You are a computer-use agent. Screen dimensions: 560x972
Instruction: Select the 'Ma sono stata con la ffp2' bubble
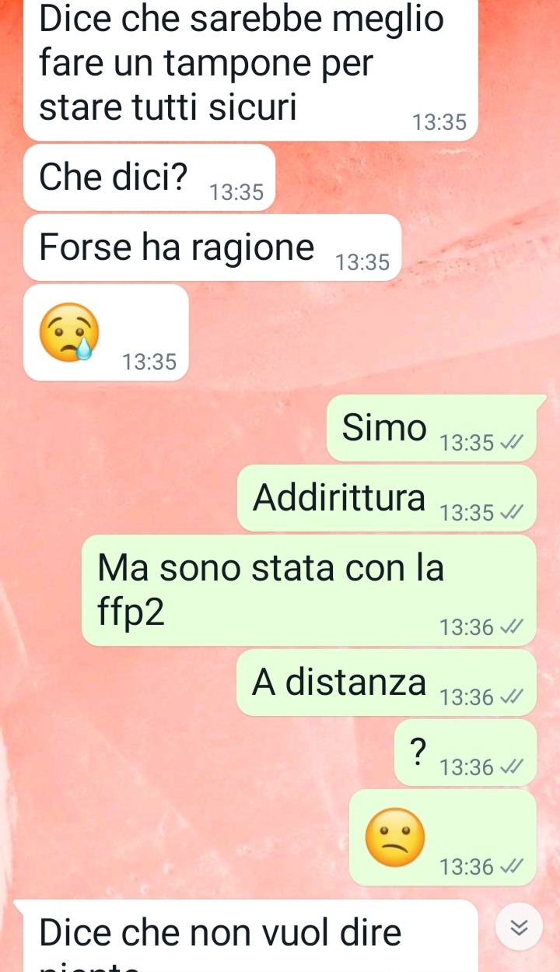[309, 590]
